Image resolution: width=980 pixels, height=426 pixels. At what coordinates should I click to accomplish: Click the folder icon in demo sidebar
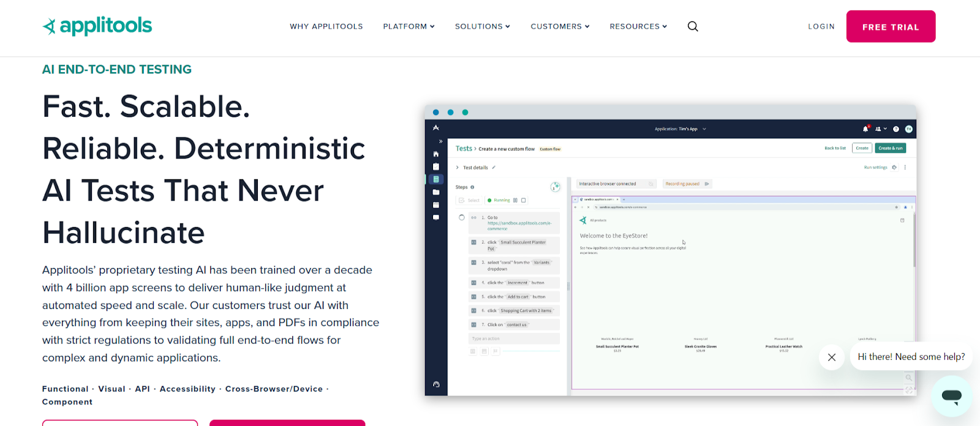[x=436, y=192]
